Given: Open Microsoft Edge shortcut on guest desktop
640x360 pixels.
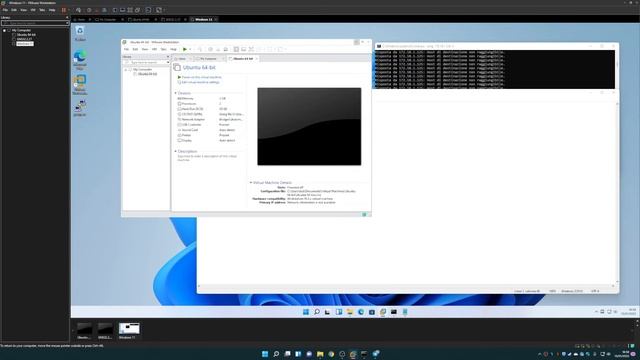Looking at the screenshot, I should 80,60.
